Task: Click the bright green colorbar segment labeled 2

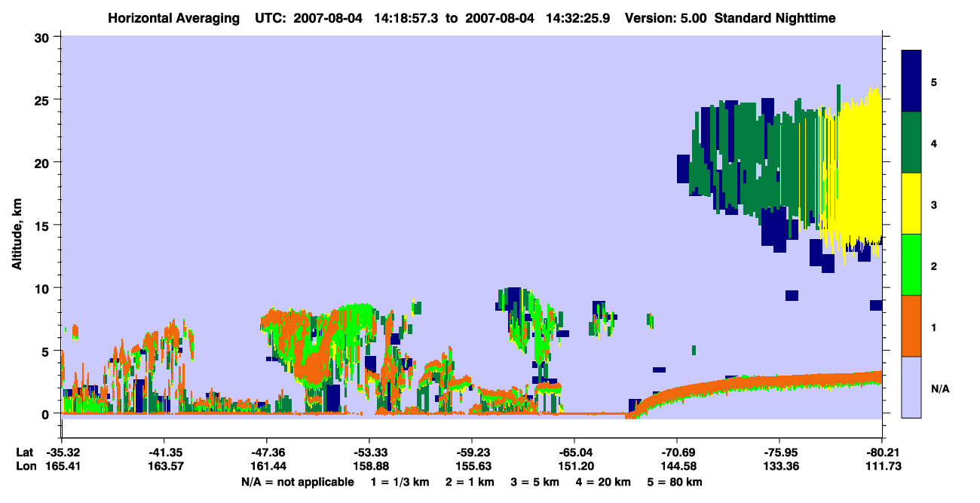Action: (x=911, y=265)
